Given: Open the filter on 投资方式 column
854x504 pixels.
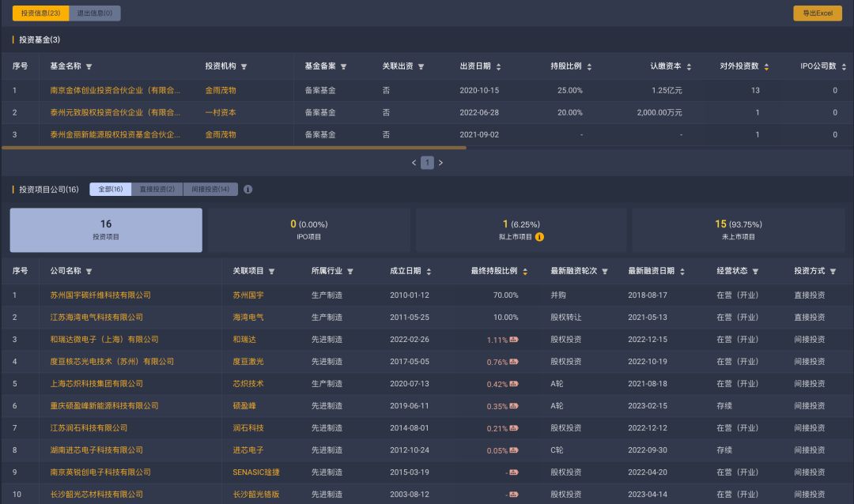Looking at the screenshot, I should (x=834, y=270).
